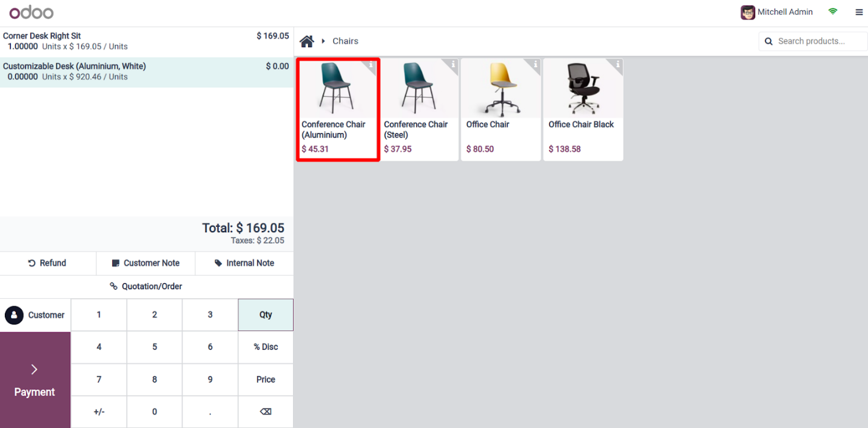Select the Corner Desk Right Sit order line
868x428 pixels.
point(146,41)
